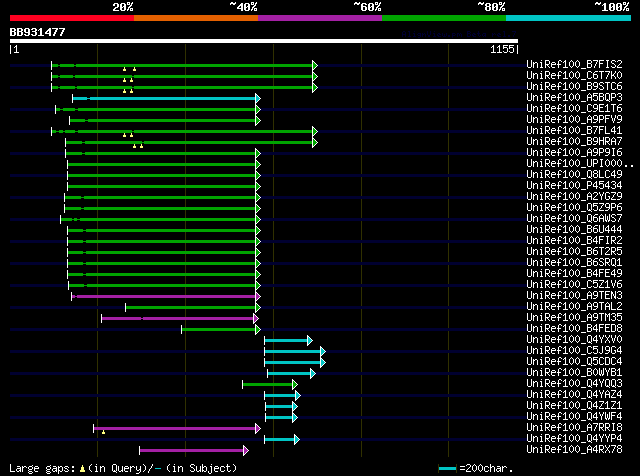Viewport: 640px width, 476px height.
Task: Select the UniRef100_P45434 label
Action: pyautogui.click(x=574, y=186)
